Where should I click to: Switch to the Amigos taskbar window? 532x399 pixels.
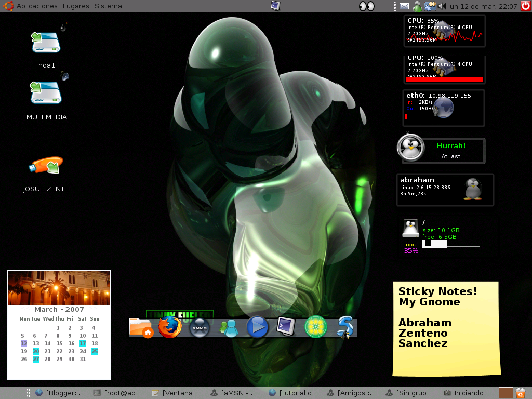point(351,393)
